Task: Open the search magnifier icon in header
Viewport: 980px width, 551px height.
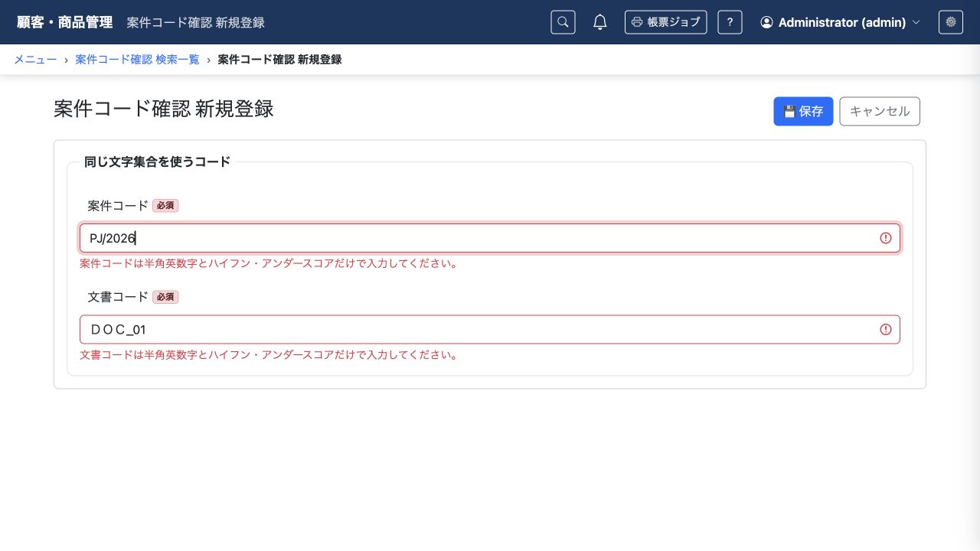Action: [563, 22]
